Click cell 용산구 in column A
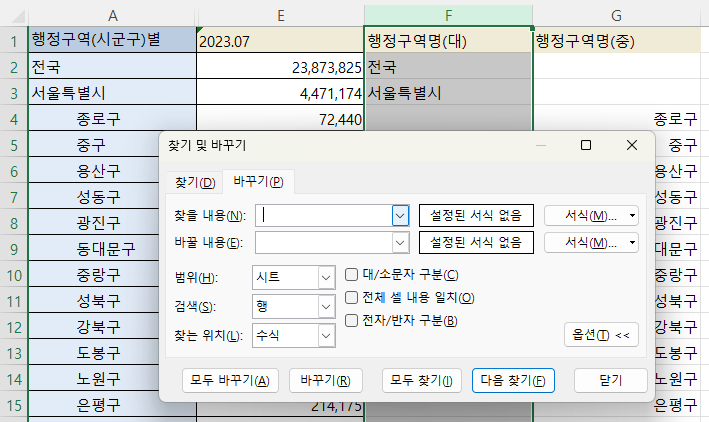This screenshot has height=422, width=709. click(94, 171)
